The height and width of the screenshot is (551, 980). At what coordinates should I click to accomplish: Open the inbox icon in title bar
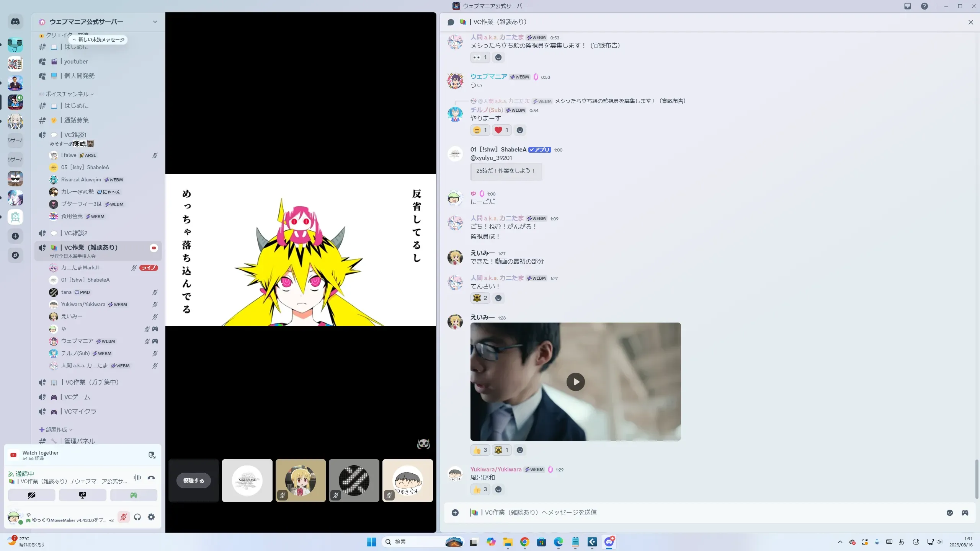pyautogui.click(x=908, y=6)
